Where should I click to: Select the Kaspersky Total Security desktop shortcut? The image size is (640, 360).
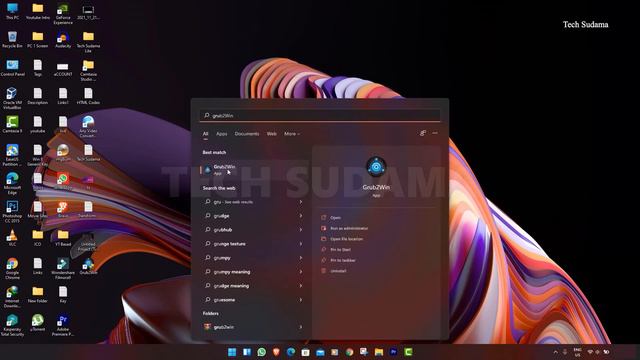point(12,325)
